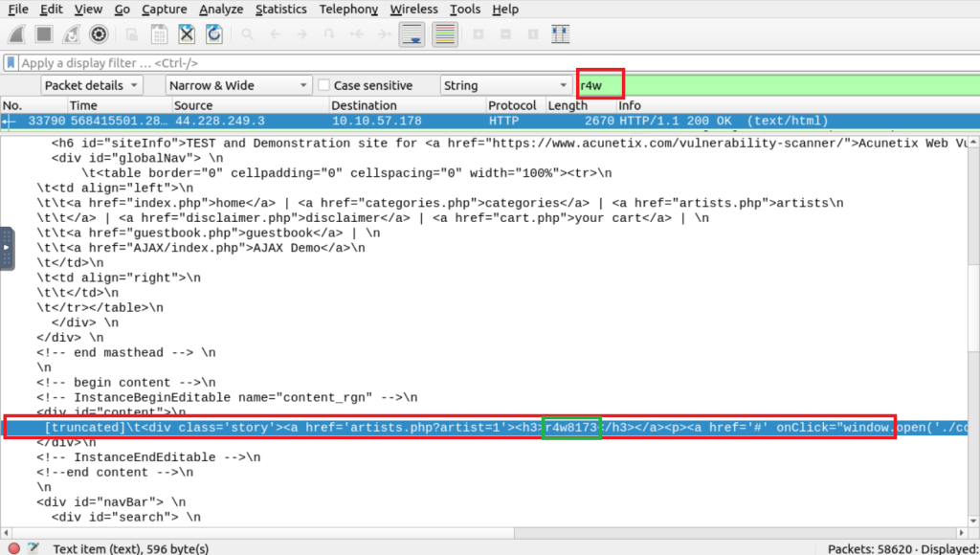Click the reload capture file icon
980x555 pixels.
pos(214,35)
